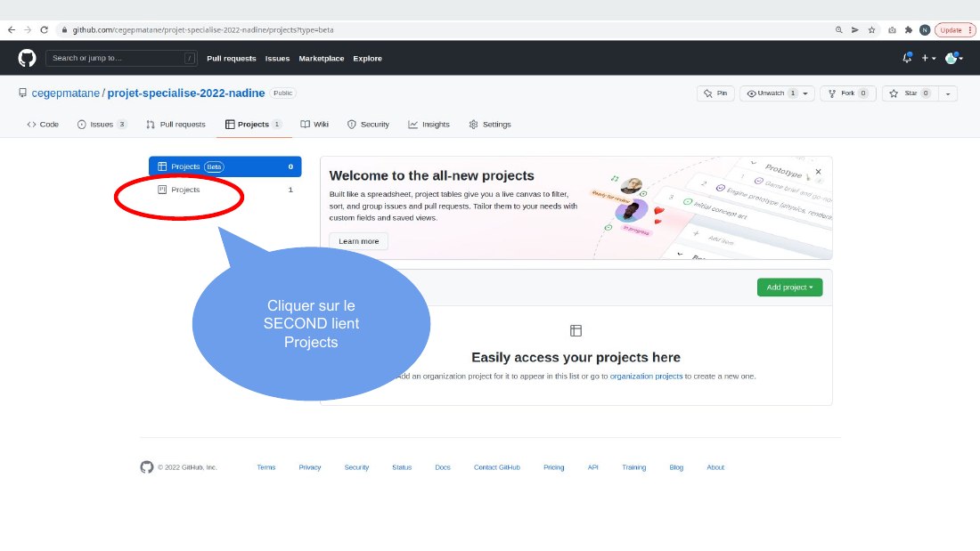The height and width of the screenshot is (551, 980).
Task: Close the welcome banner with X
Action: click(x=818, y=172)
